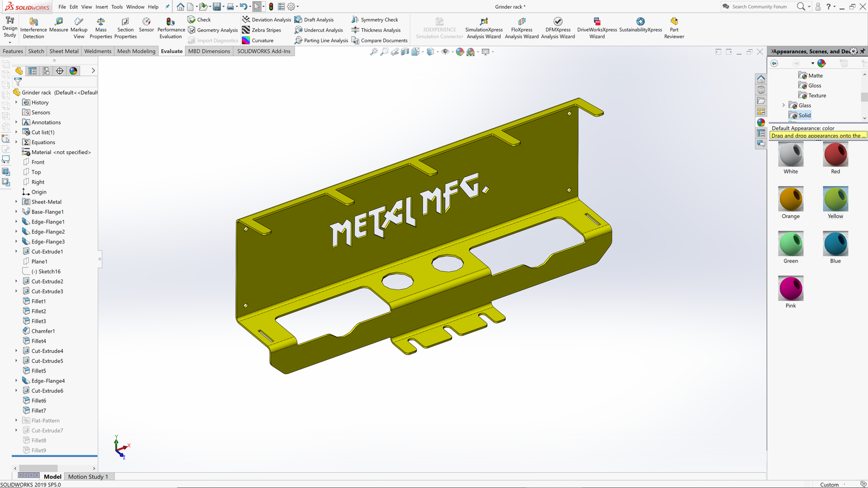The width and height of the screenshot is (868, 488).
Task: Expand the Edge-Flange1 feature node
Action: 16,222
